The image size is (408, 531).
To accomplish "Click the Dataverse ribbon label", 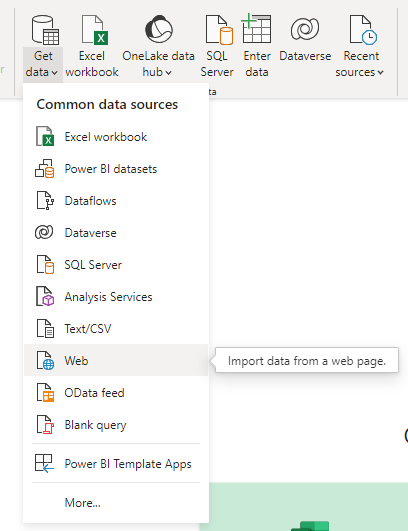I will [x=305, y=56].
